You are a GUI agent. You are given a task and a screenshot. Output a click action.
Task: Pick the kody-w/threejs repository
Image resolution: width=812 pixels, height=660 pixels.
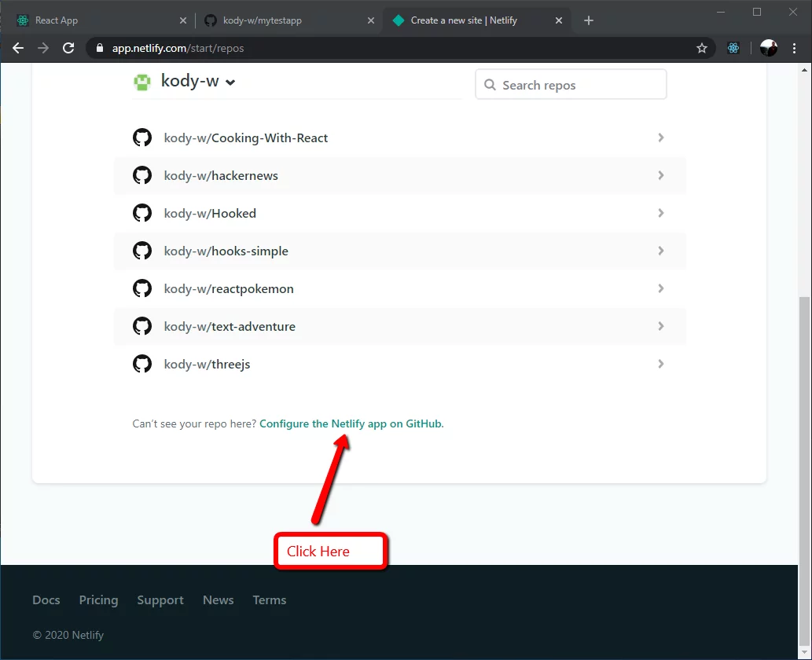(400, 364)
